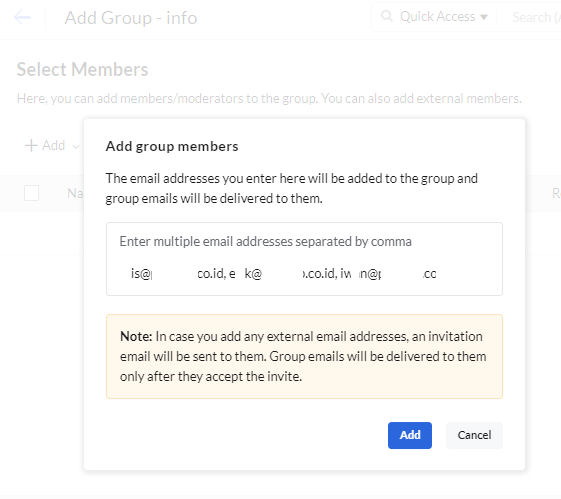
Task: Tick the select-all checkbox in table header
Action: point(31,193)
